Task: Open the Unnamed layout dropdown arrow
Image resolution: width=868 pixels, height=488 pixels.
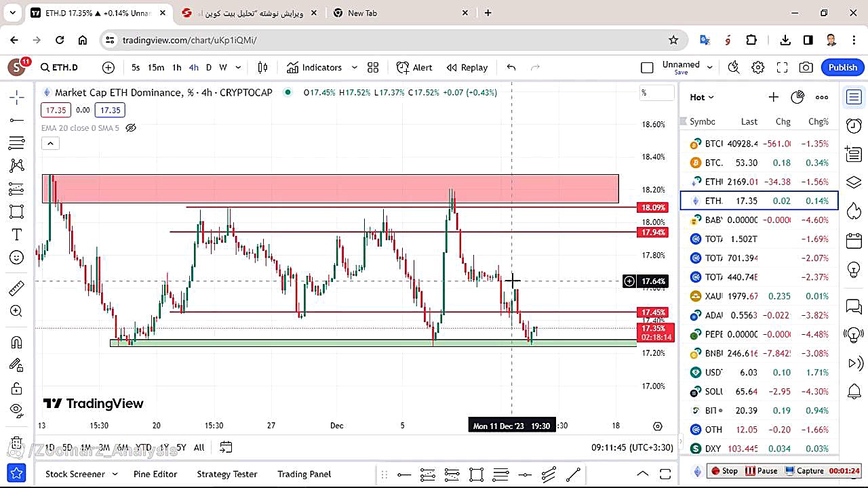Action: coord(710,67)
